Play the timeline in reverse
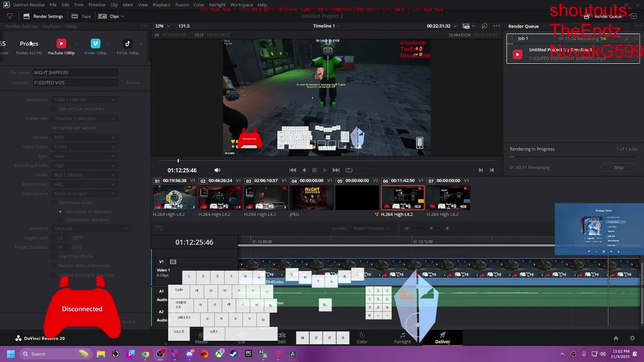 point(304,170)
